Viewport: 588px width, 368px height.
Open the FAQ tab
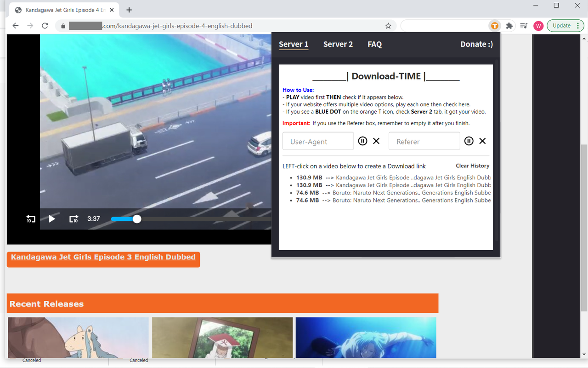pyautogui.click(x=374, y=44)
